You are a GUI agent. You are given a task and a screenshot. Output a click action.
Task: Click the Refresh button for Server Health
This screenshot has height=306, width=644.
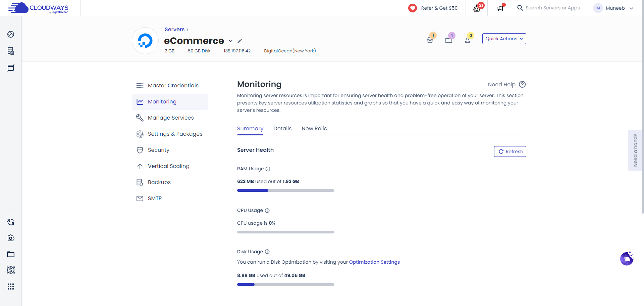pos(510,151)
